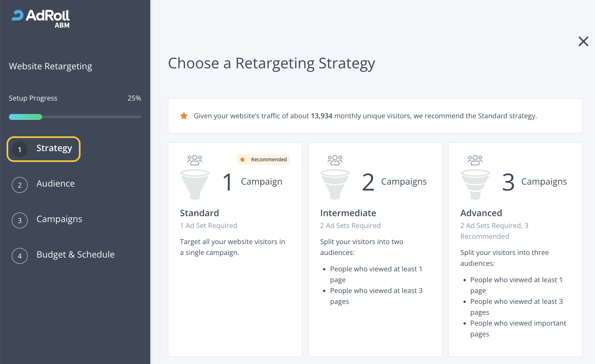Image resolution: width=595 pixels, height=364 pixels.
Task: Click the Setup Progress bar
Action: 75,117
